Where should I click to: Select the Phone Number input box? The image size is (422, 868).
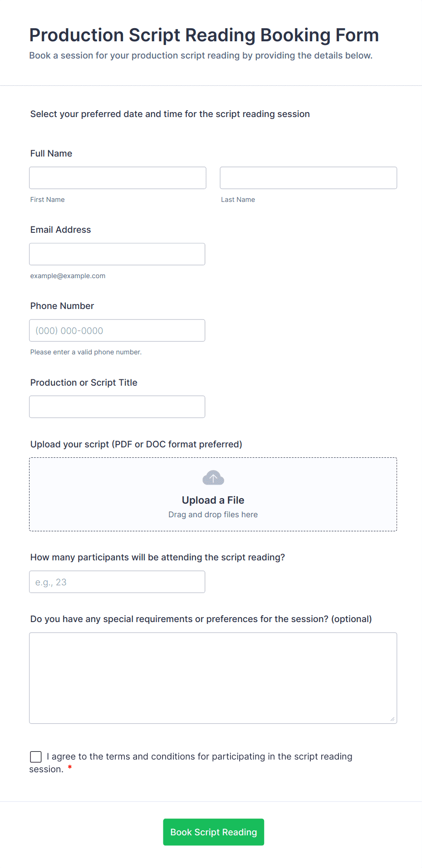click(x=117, y=330)
